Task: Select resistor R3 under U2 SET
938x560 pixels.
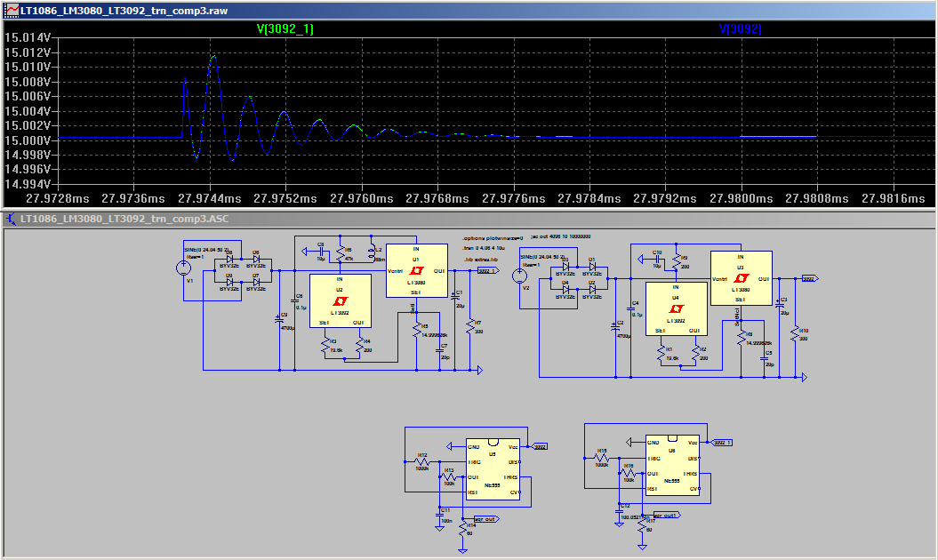Action: pos(325,345)
